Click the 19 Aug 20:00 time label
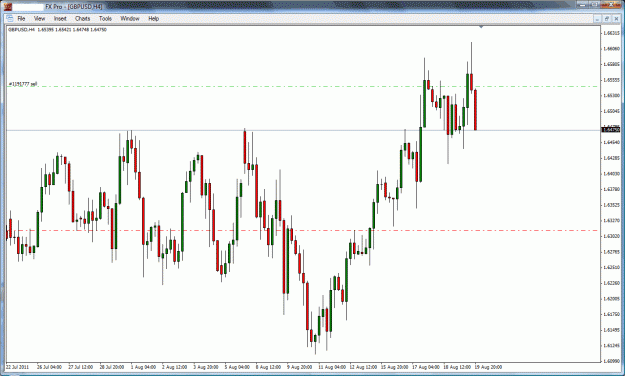The width and height of the screenshot is (625, 376). point(488,367)
